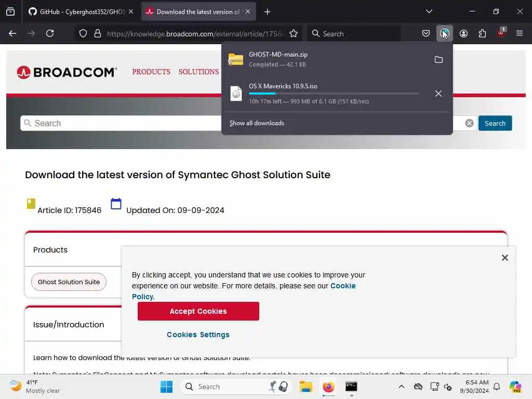This screenshot has width=532, height=399.
Task: Select the Download the latest version tab
Action: tap(198, 11)
